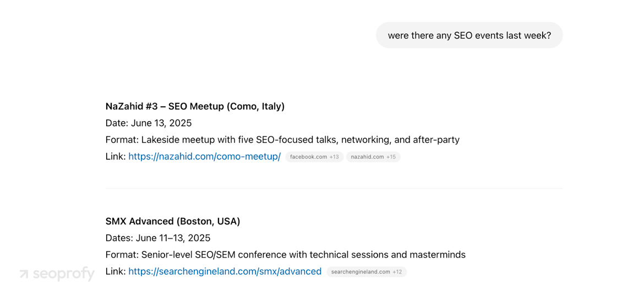Click the seoprofy wordmark text
This screenshot has height=302, width=644.
pos(63,274)
